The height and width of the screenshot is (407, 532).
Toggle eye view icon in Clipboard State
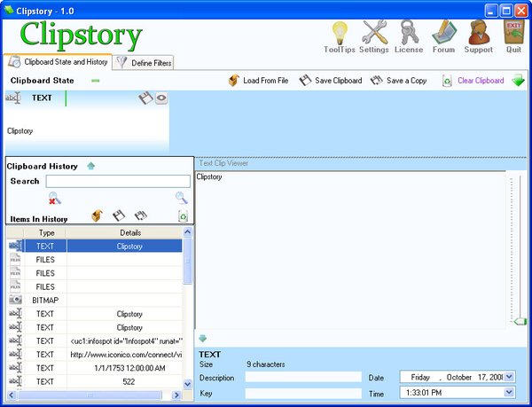(162, 98)
